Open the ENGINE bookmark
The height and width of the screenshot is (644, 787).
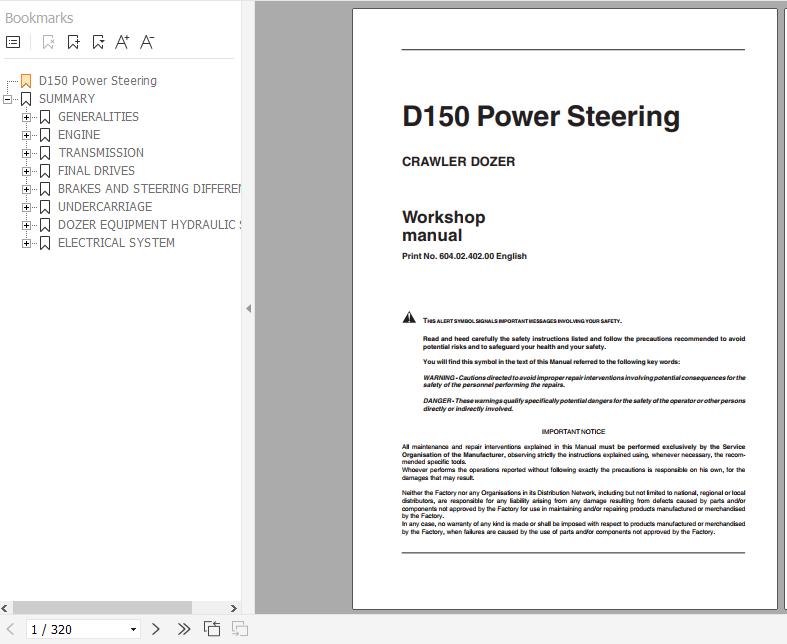pos(79,135)
